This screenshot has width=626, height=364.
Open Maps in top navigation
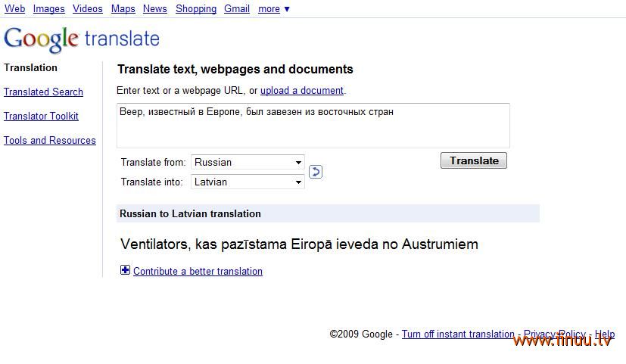click(x=123, y=8)
